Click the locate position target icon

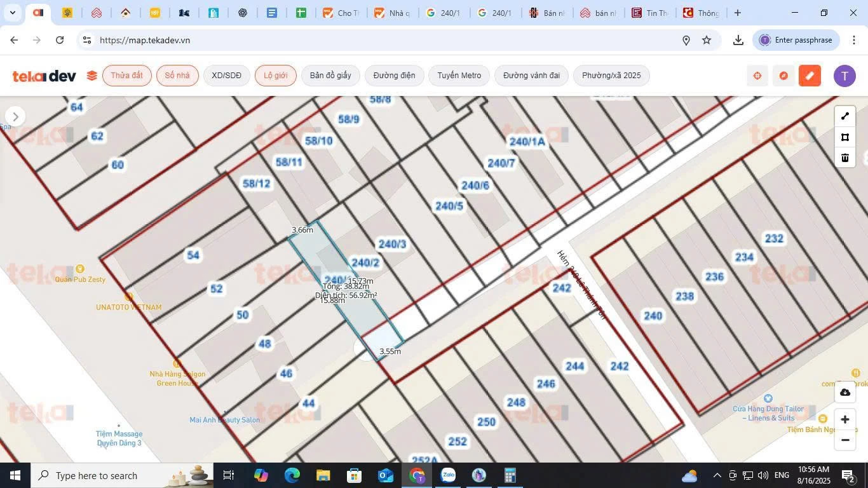click(756, 75)
